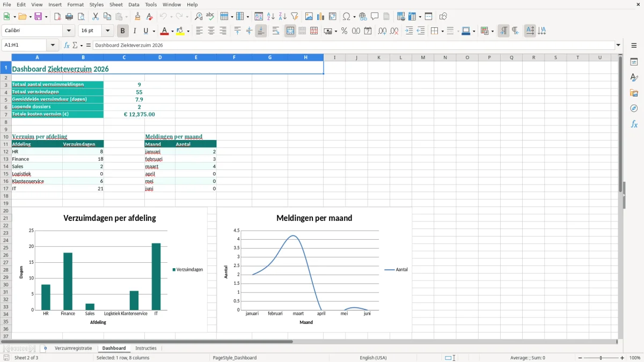Open Borders dropdown arrow
Image resolution: width=644 pixels, height=362 pixels.
(442, 31)
